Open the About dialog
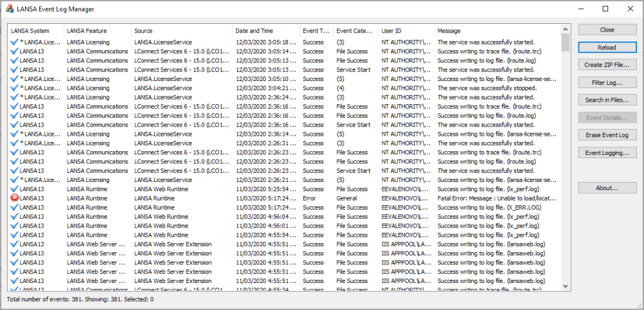Viewport: 644px width, 310px height. (607, 188)
